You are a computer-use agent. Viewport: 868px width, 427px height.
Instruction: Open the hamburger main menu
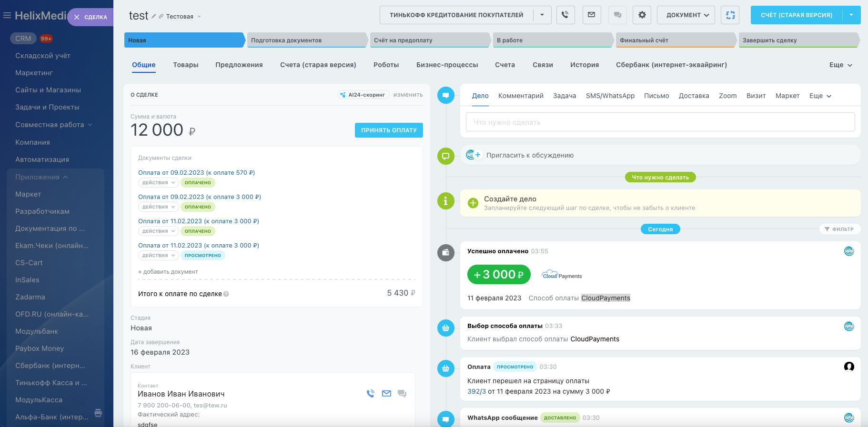[x=7, y=16]
